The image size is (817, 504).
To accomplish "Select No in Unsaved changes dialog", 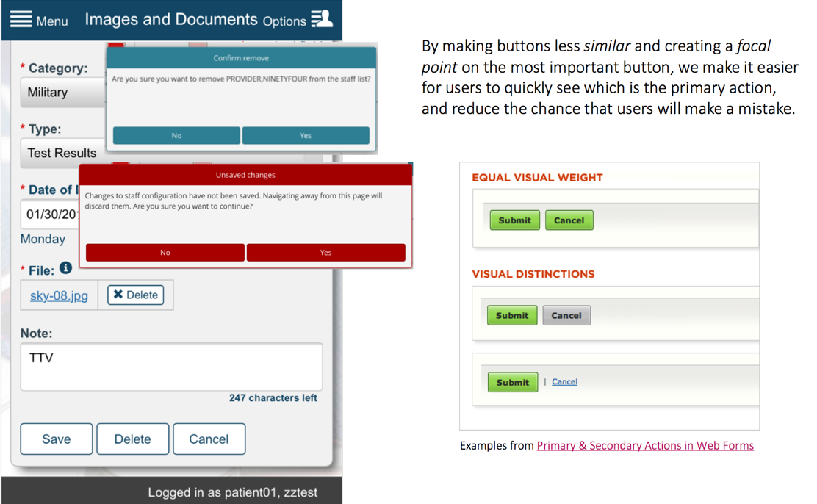I will tap(165, 253).
